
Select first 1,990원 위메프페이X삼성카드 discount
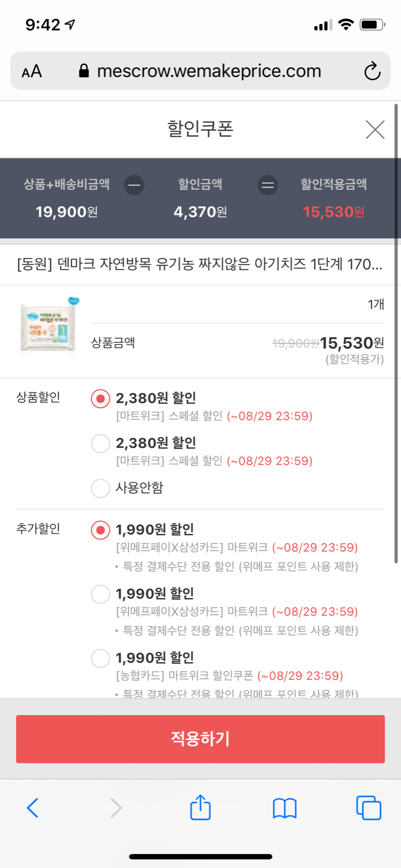click(x=100, y=530)
